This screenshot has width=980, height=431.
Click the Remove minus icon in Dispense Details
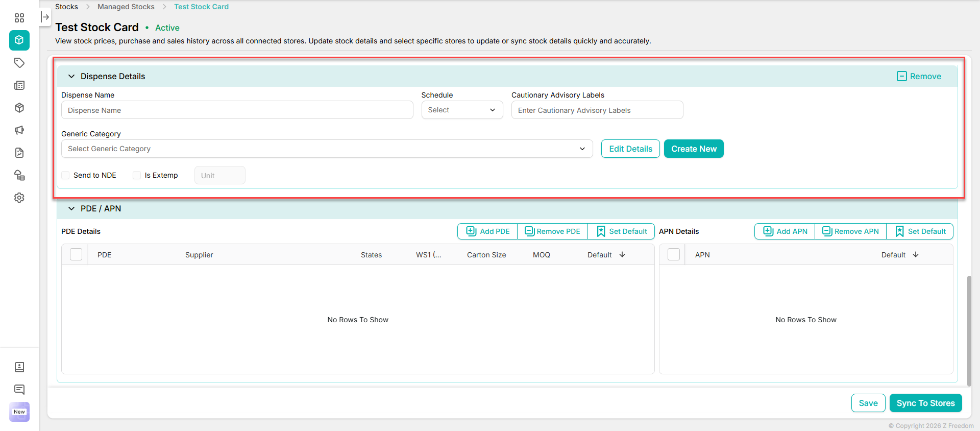click(x=902, y=76)
